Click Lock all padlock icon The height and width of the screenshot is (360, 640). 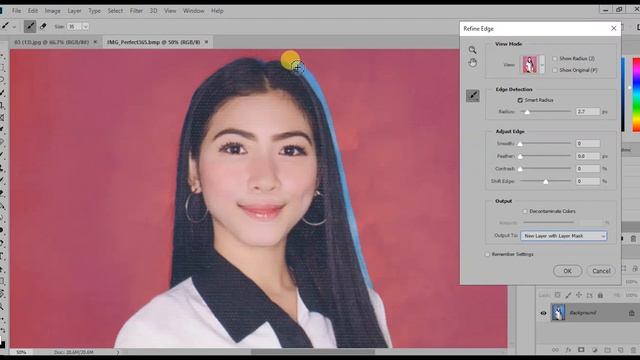point(600,295)
